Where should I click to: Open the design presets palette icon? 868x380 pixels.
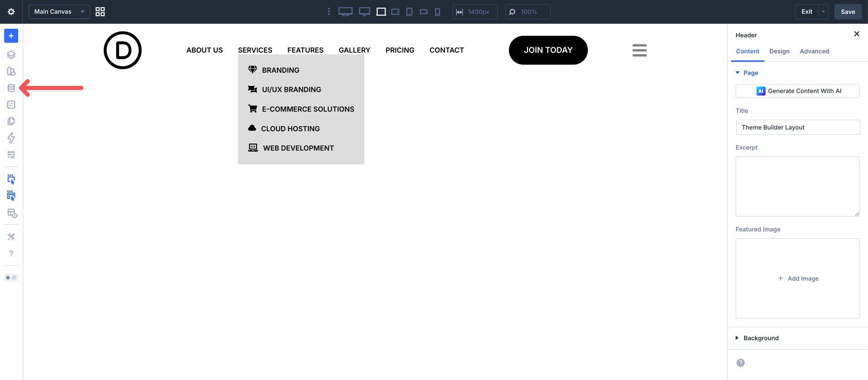[x=11, y=71]
